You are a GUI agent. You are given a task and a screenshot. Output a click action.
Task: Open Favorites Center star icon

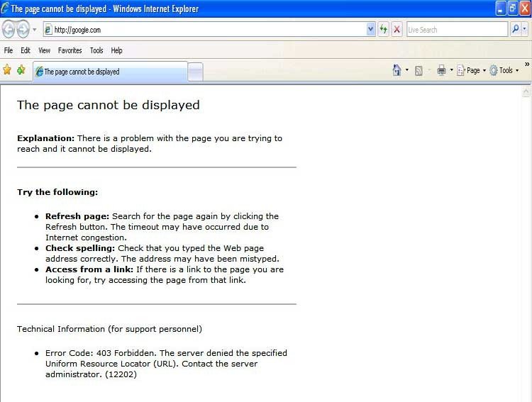click(x=7, y=69)
